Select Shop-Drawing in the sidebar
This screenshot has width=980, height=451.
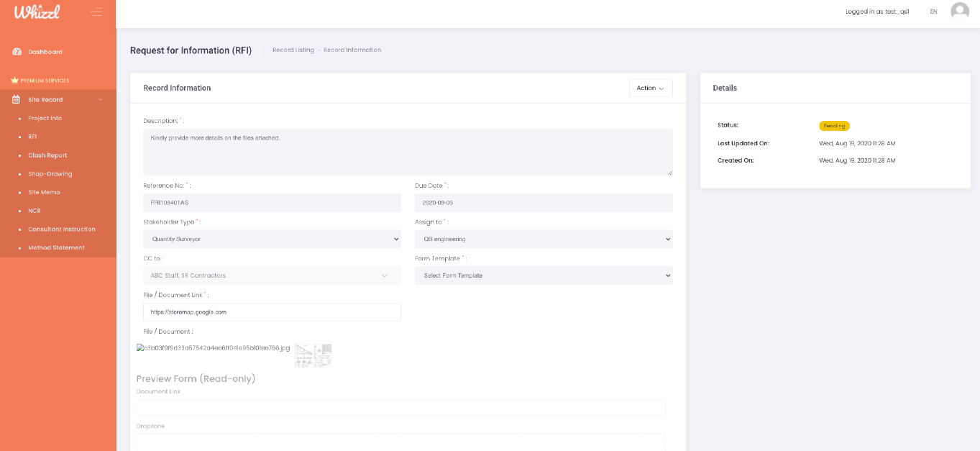[x=50, y=174]
